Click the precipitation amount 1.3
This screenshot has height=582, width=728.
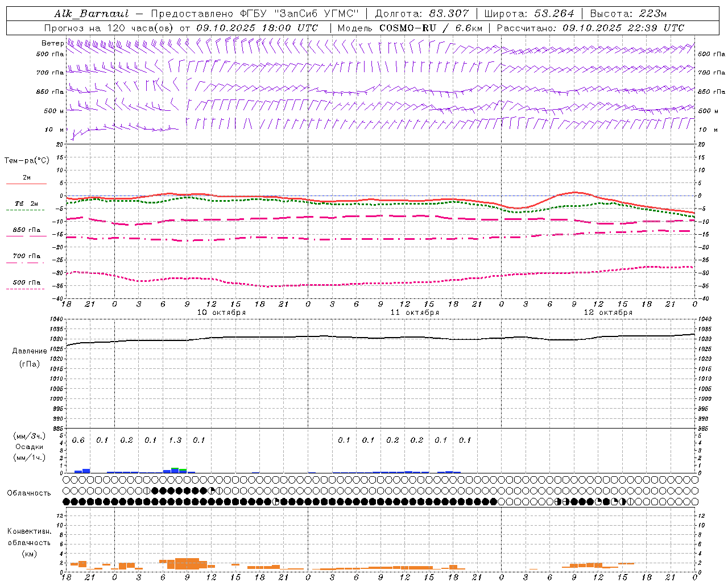coord(175,440)
